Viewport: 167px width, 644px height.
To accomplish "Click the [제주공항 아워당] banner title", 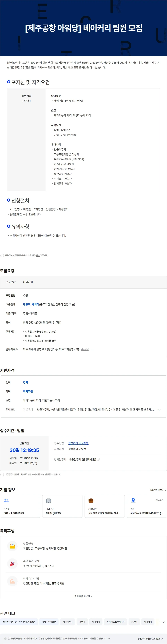I will (83, 28).
